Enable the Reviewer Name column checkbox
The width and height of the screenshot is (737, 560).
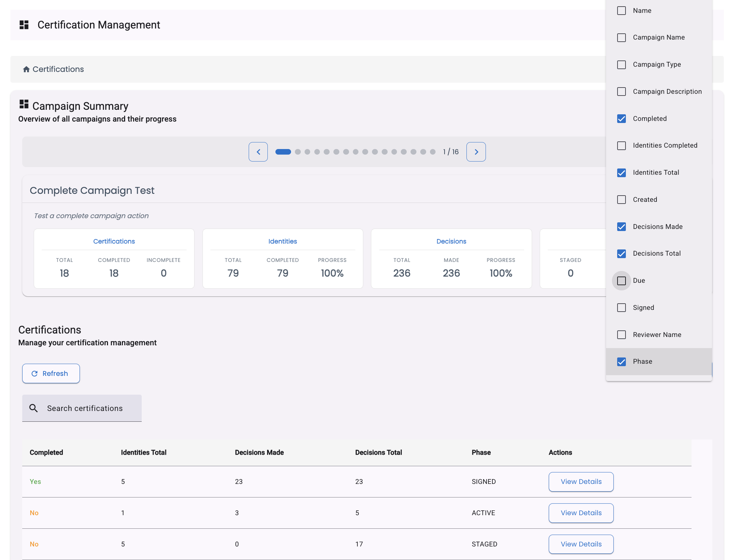621,335
